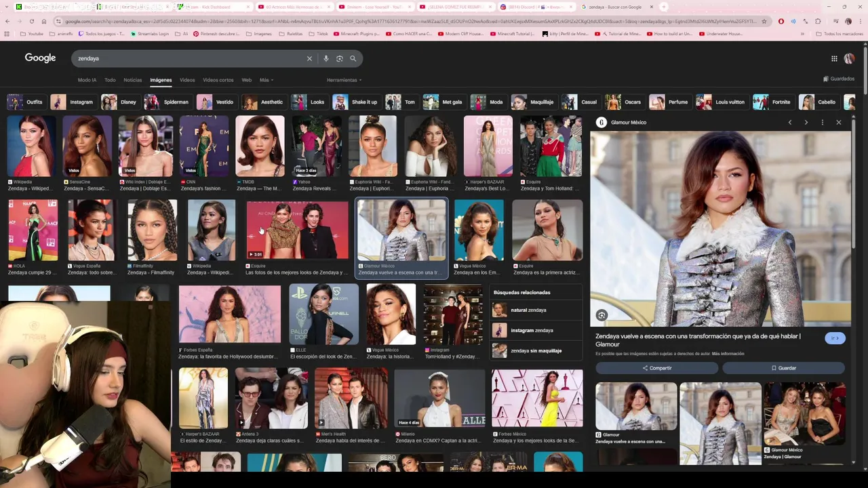868x488 pixels.
Task: Reload the current page
Action: 32,21
